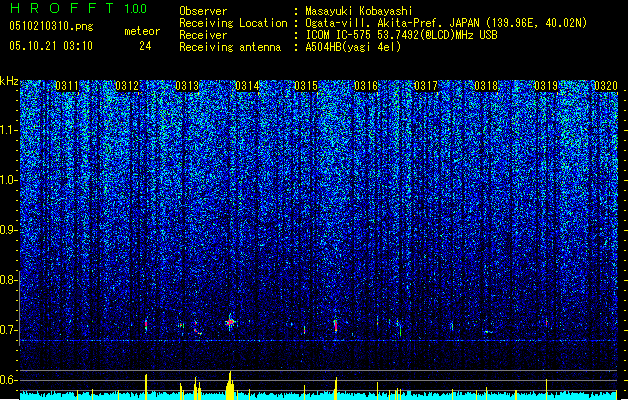This screenshot has height=400, width=629.
Task: Click the 1.1 kHz axis label
Action: point(9,130)
